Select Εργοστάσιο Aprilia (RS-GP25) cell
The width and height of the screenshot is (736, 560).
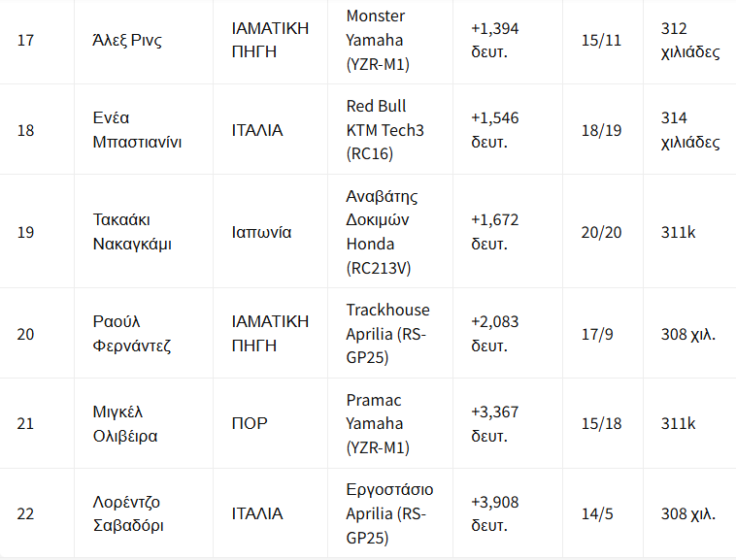click(390, 512)
